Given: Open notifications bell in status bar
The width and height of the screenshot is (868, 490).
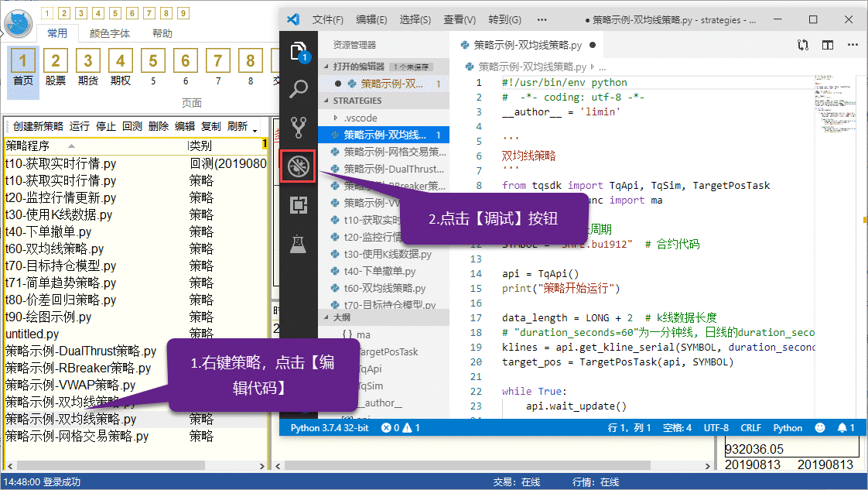Looking at the screenshot, I should click(846, 427).
